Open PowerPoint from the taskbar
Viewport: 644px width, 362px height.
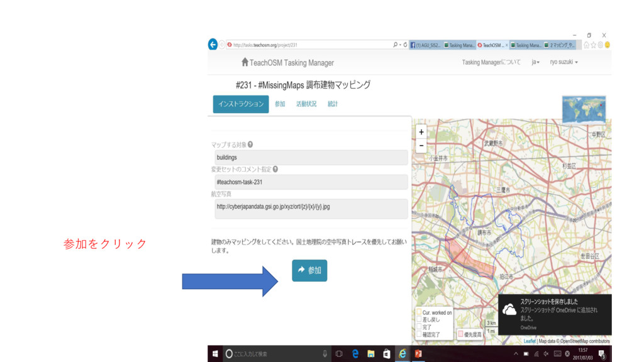[x=418, y=354]
